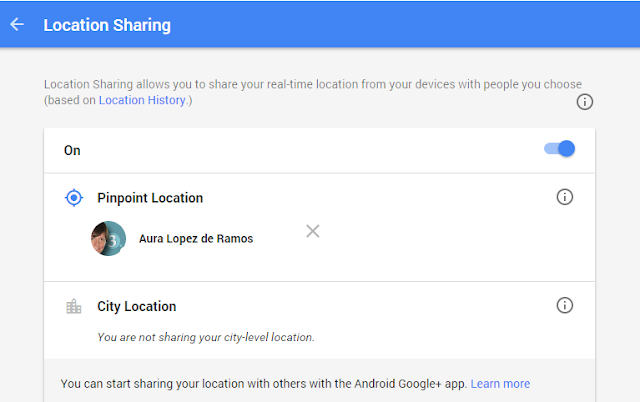Click the name Aura Lopez de Ramos

tap(196, 239)
